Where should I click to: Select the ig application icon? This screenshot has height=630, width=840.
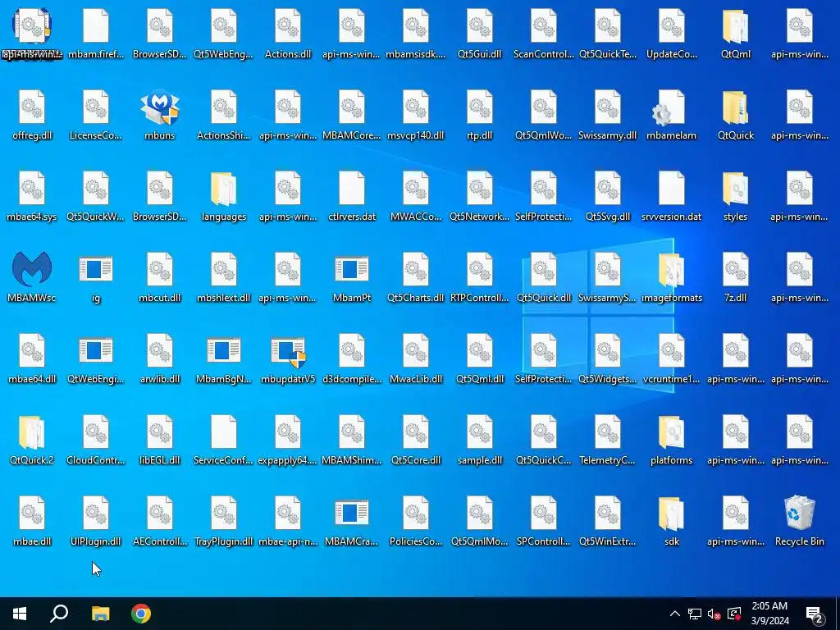click(x=96, y=269)
